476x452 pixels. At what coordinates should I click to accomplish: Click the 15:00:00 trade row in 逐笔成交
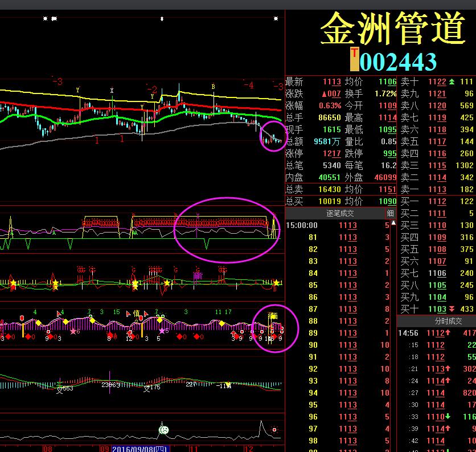(338, 225)
